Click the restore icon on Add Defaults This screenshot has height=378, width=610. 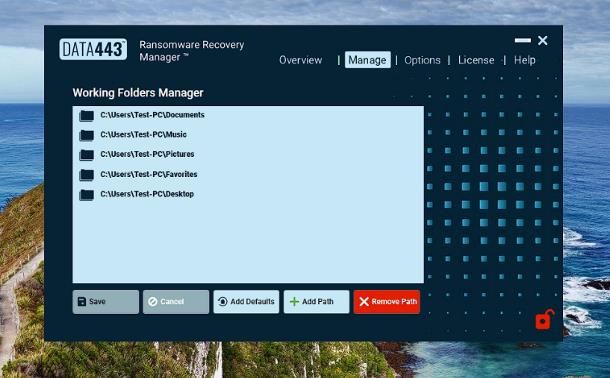pyautogui.click(x=223, y=301)
